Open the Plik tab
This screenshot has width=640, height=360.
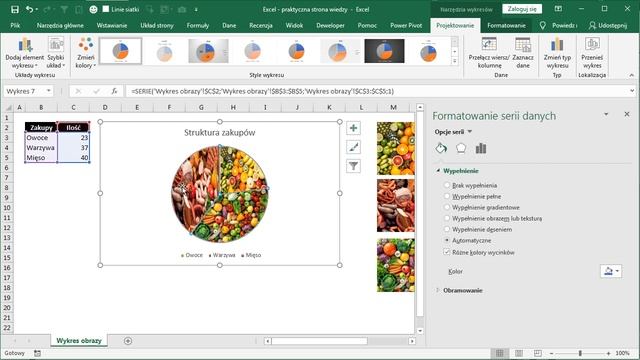16,25
